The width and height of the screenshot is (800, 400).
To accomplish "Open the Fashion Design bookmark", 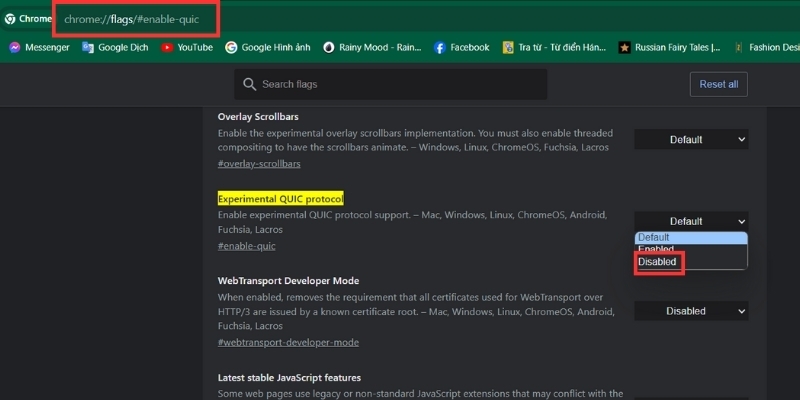I will click(766, 47).
